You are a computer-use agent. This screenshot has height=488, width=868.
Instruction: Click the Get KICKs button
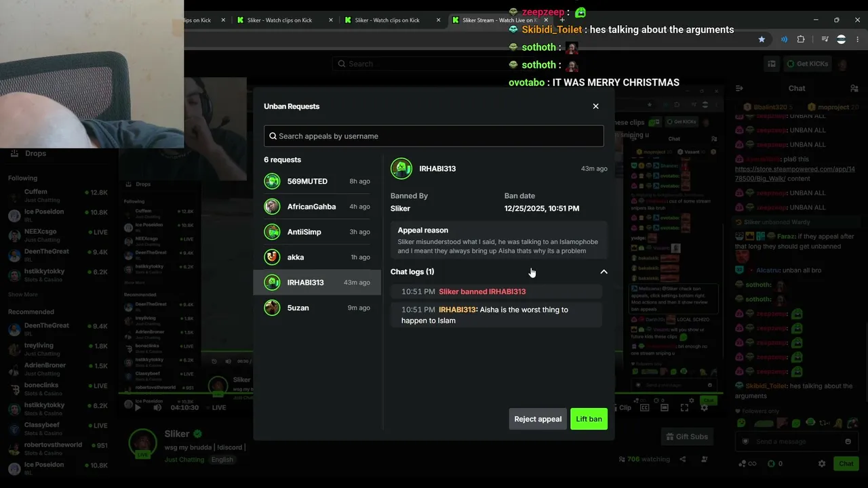(x=808, y=64)
